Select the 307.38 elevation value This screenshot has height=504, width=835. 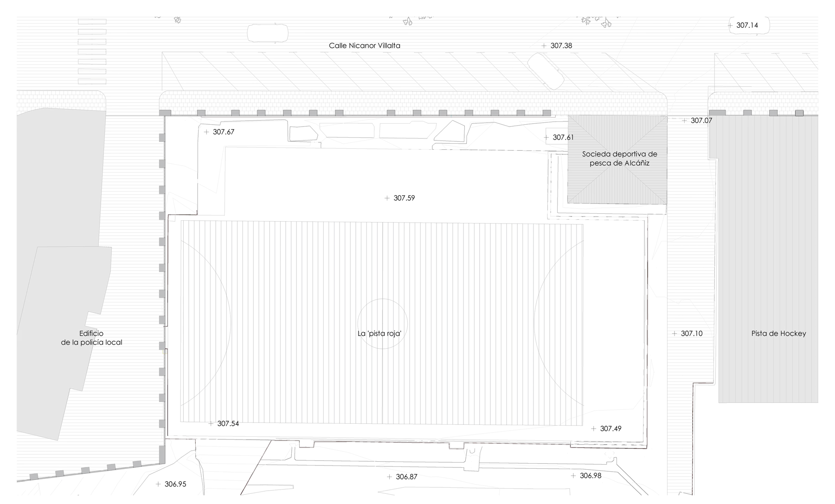561,45
